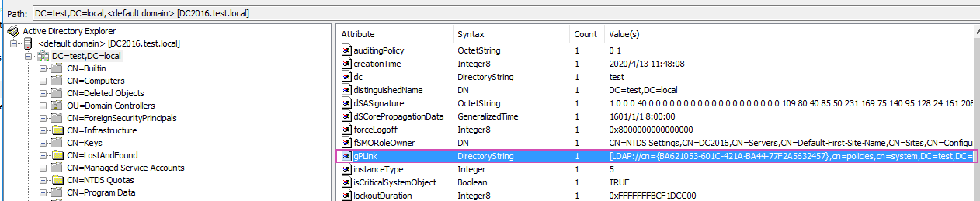Image resolution: width=980 pixels, height=201 pixels.
Task: Click the CN=Infrastructure yellow folder icon
Action: (57, 130)
